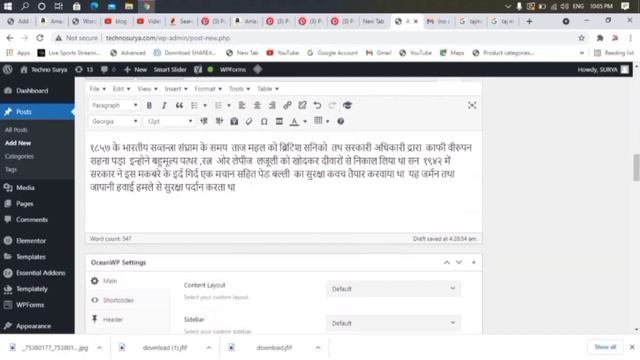Open the editor Insert menu
Viewport: 640px width, 360px height.
pyautogui.click(x=176, y=89)
